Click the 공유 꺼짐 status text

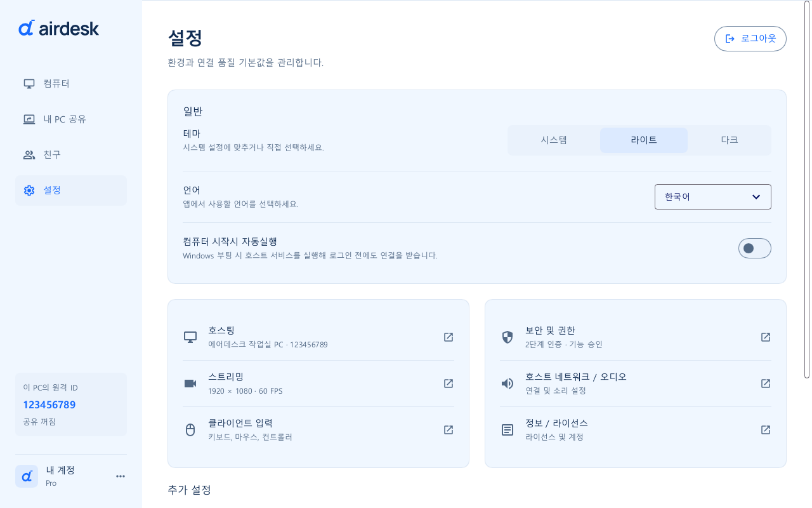(39, 422)
